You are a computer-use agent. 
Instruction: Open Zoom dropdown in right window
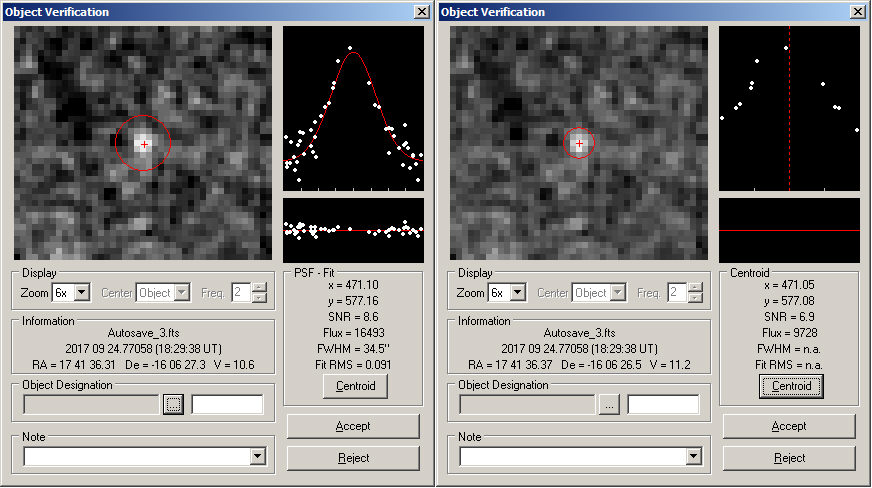[518, 292]
